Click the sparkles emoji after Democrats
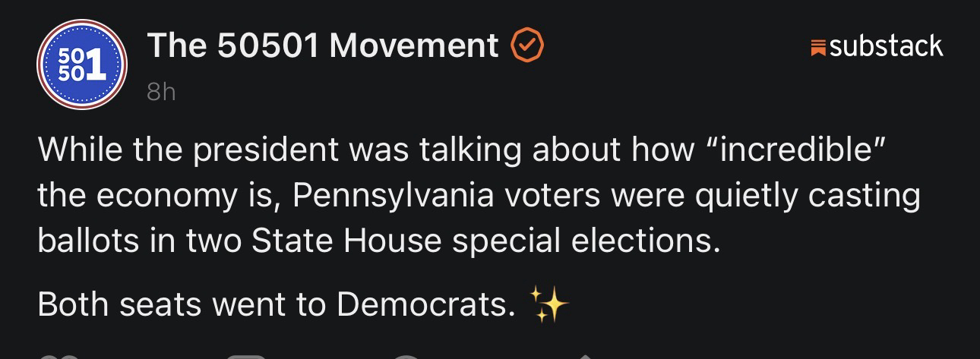980x359 pixels. point(548,305)
